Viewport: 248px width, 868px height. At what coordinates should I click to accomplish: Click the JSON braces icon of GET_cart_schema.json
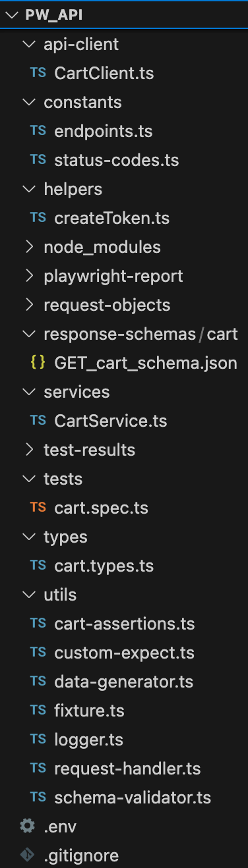[38, 364]
